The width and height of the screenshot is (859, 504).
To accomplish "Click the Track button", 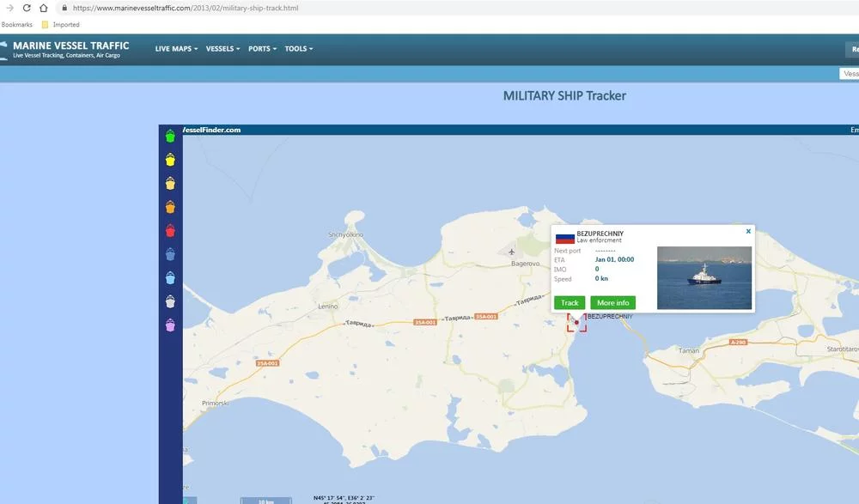I will click(x=570, y=302).
